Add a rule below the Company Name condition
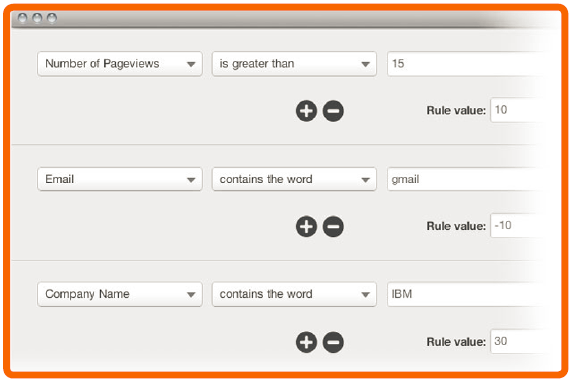The height and width of the screenshot is (382, 570). point(306,342)
